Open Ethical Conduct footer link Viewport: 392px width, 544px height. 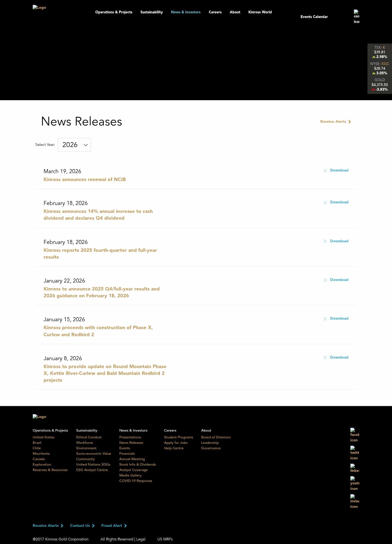tap(89, 437)
